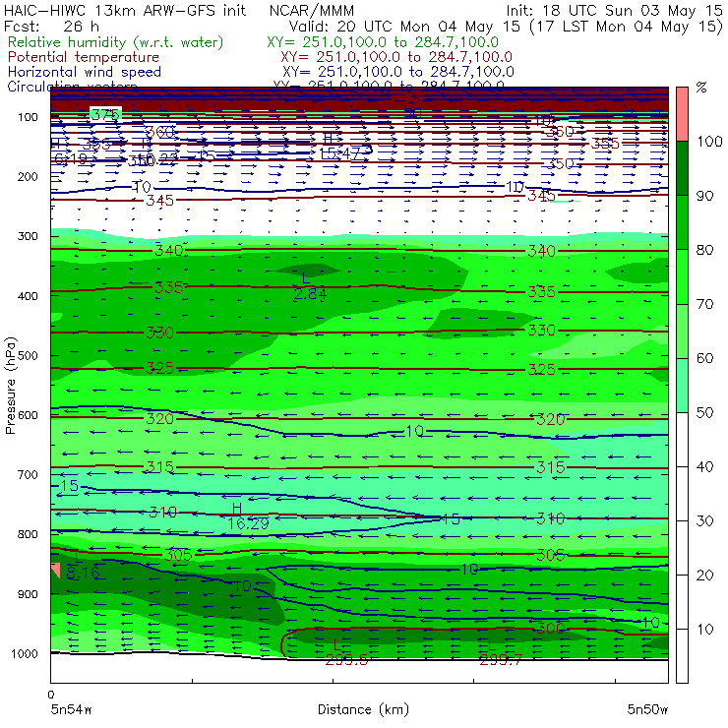
Task: Click the '299.7' temperature minimum label
Action: tap(501, 660)
